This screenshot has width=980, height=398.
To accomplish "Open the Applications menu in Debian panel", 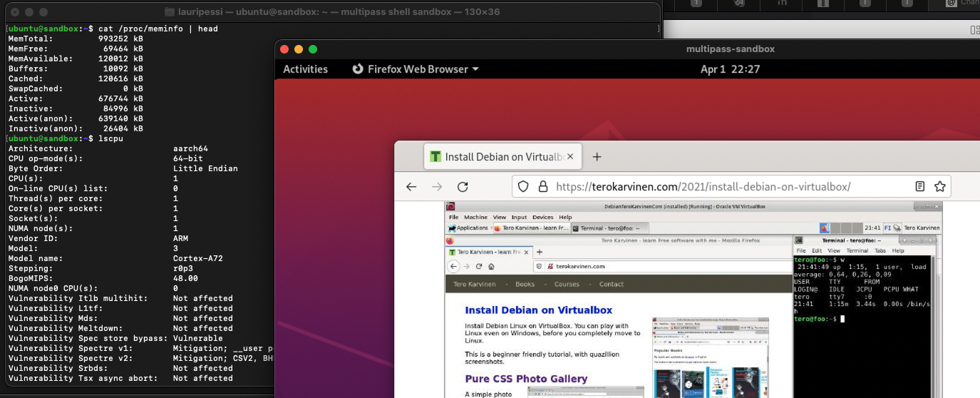I will click(468, 228).
